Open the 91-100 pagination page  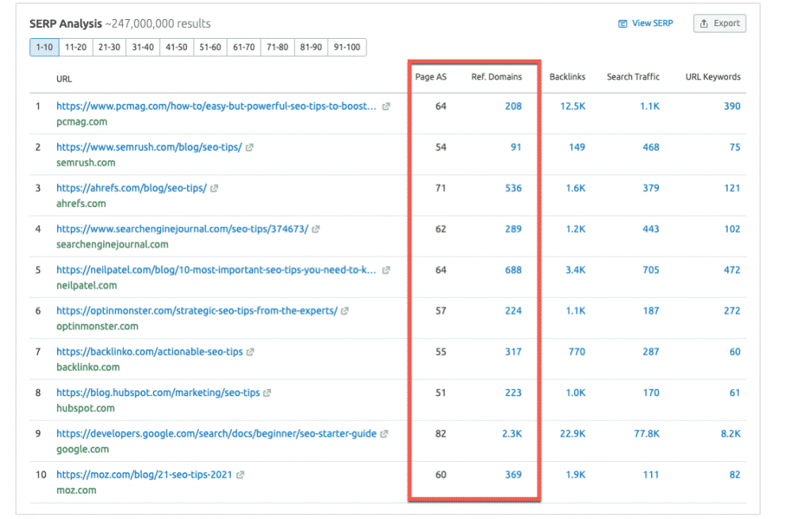pos(347,47)
